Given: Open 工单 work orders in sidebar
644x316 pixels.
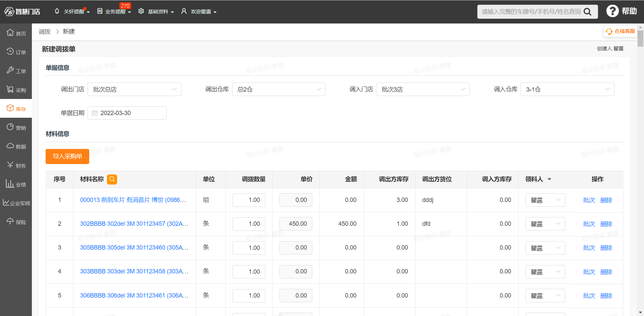Looking at the screenshot, I should coord(16,71).
